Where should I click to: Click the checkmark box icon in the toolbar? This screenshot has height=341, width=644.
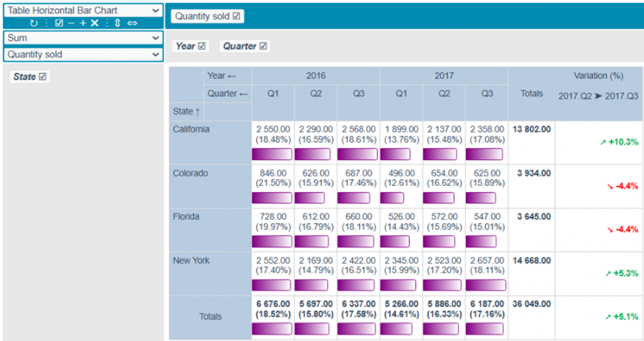58,23
